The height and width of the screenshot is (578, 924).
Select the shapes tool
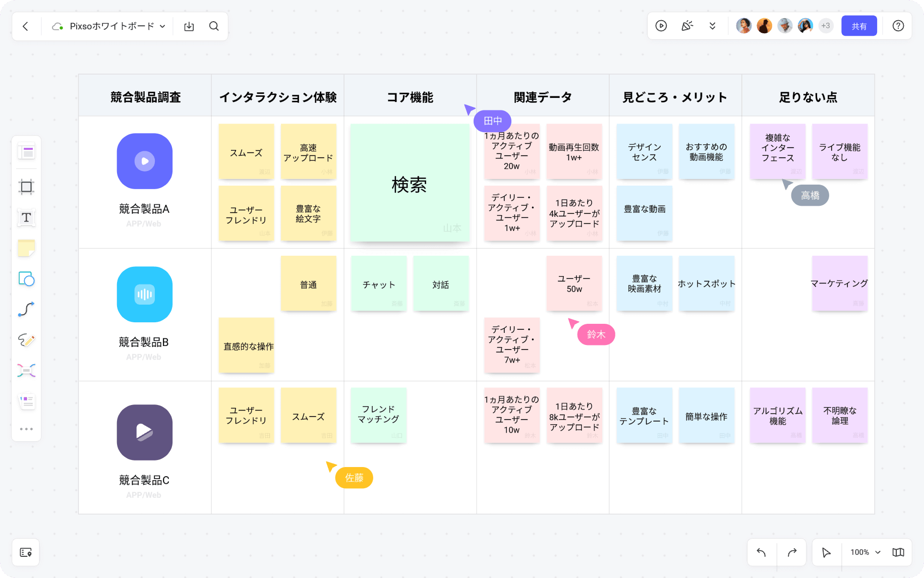pyautogui.click(x=26, y=279)
